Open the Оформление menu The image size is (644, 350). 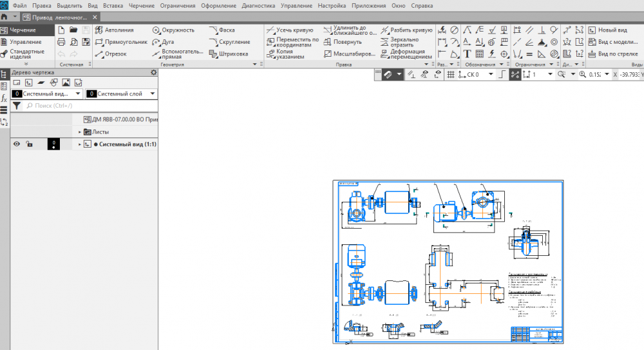click(x=218, y=5)
